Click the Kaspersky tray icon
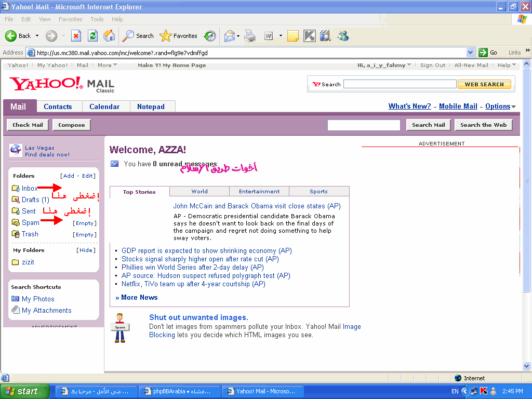Screen dimensions: 532x399 point(484,391)
